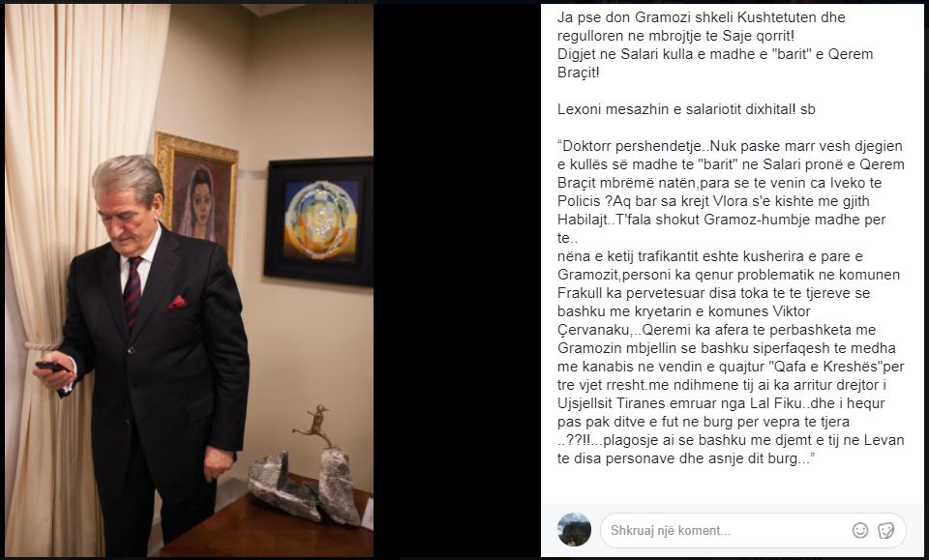Open the emoji picker in comment box

coord(859,530)
